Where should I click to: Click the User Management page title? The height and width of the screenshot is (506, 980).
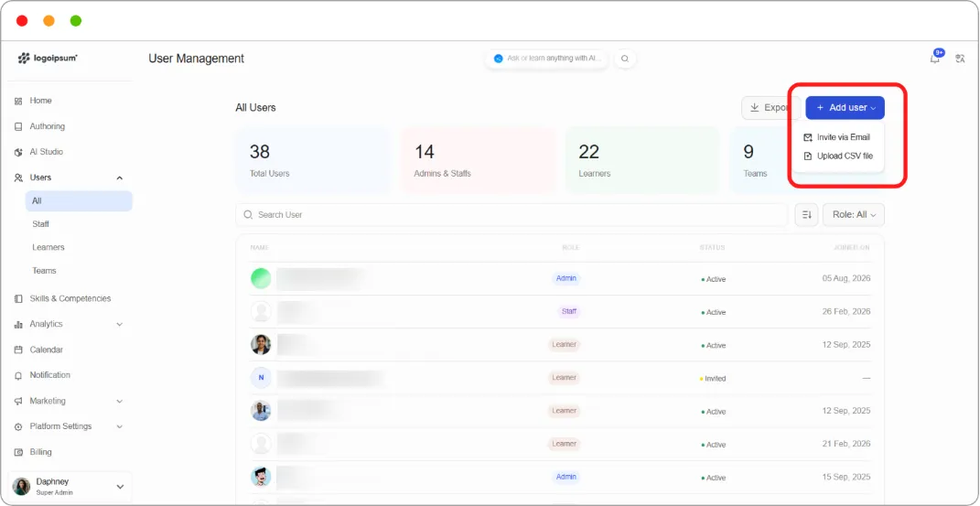tap(196, 59)
